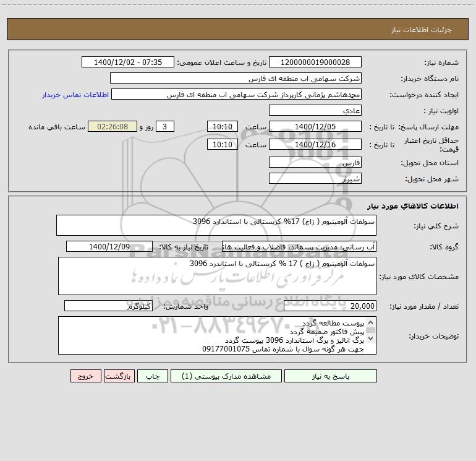Click goods need date 1400/12/09

pyautogui.click(x=109, y=246)
